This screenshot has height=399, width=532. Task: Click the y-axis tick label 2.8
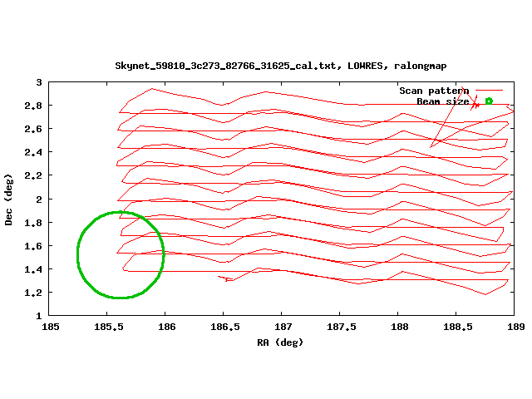33,106
